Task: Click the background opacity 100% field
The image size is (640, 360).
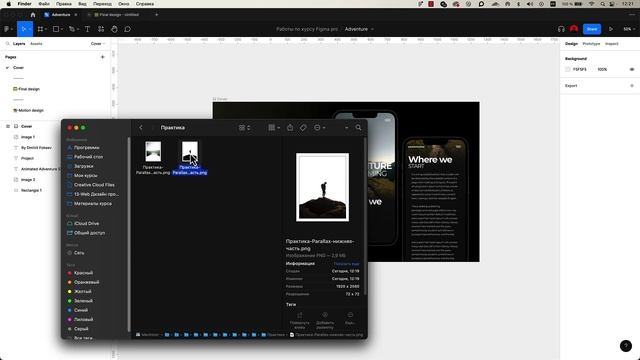Action: pos(602,69)
